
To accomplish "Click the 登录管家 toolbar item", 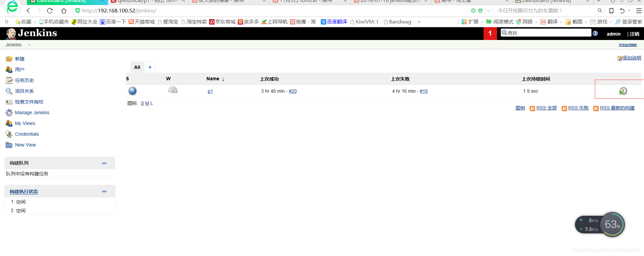I will pyautogui.click(x=629, y=22).
